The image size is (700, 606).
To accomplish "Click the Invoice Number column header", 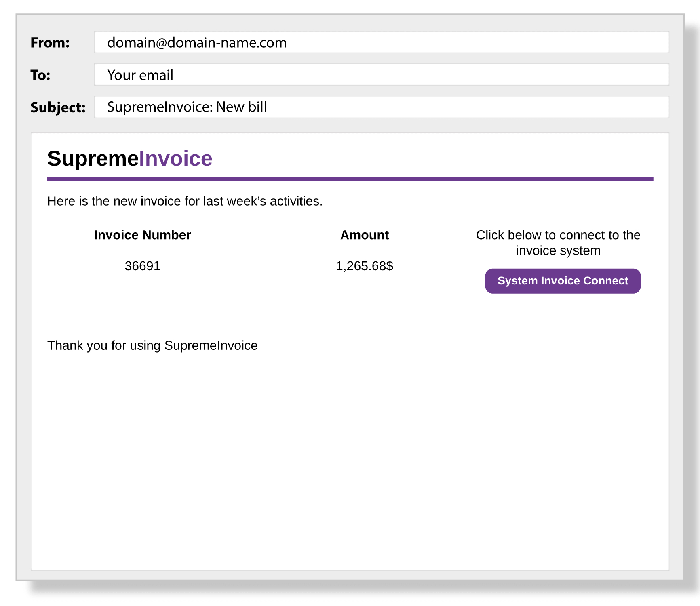I will (x=142, y=235).
